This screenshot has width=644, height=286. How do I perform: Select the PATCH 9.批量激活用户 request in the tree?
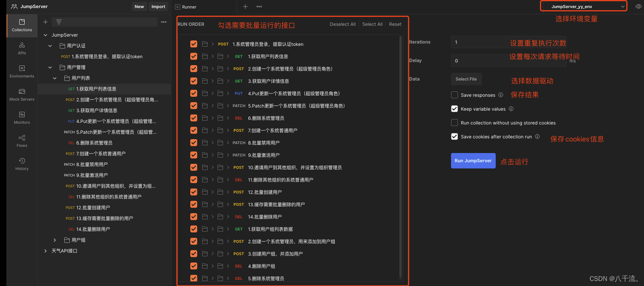point(105,175)
